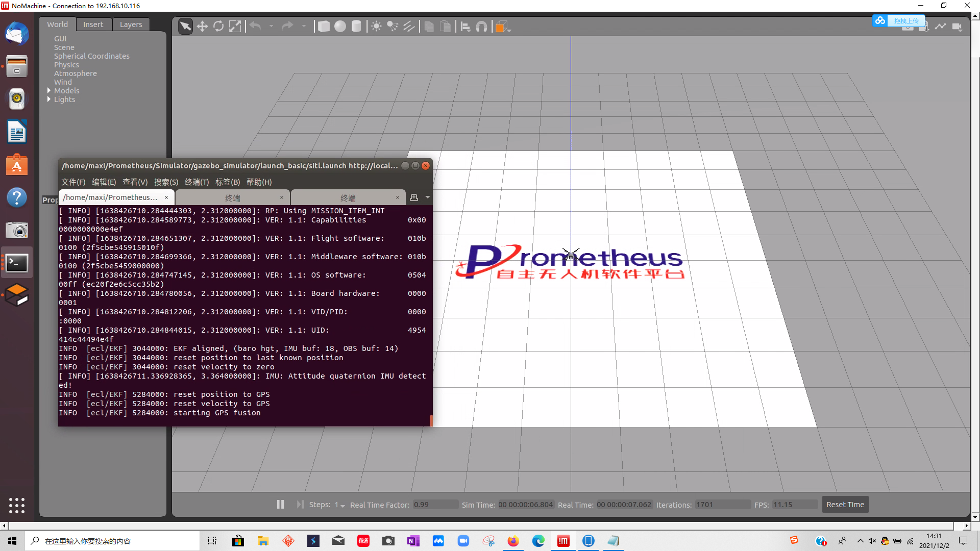Viewport: 980px width, 551px height.
Task: Open terminal 终端(T) menu
Action: click(x=197, y=182)
